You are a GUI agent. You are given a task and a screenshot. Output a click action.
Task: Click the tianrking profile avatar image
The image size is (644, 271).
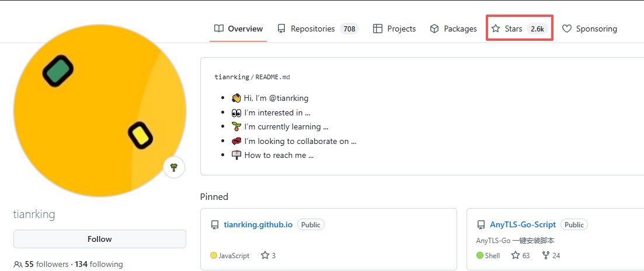[x=100, y=111]
